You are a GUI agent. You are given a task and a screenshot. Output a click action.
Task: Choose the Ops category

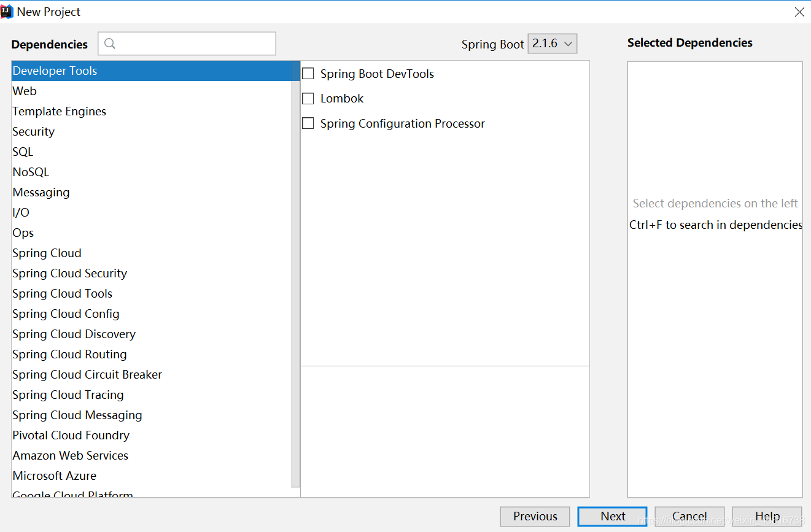pyautogui.click(x=152, y=233)
